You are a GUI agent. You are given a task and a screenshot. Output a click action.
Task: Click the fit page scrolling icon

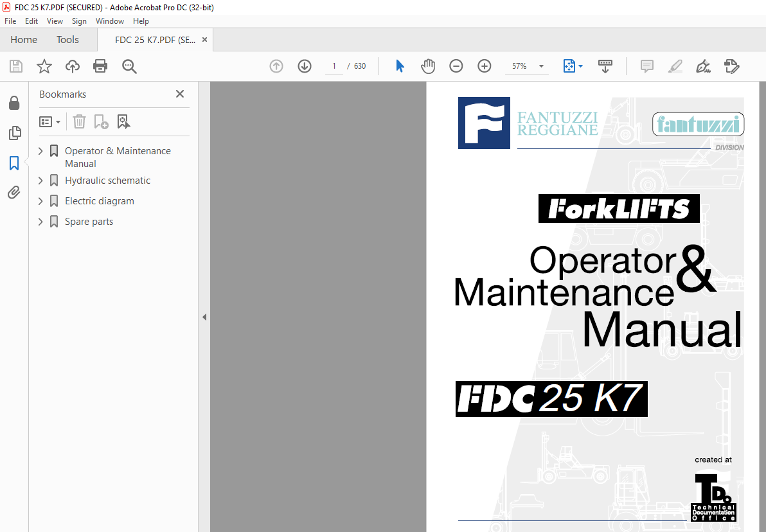569,66
